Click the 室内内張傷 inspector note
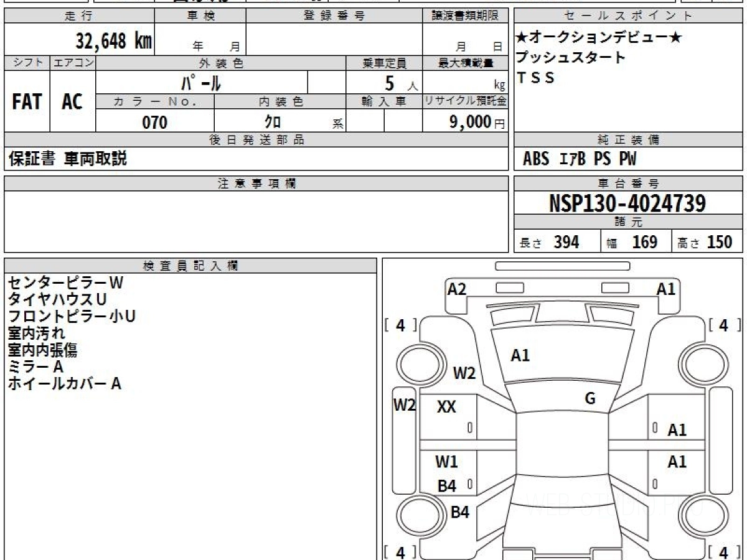The height and width of the screenshot is (560, 747). pos(42,350)
